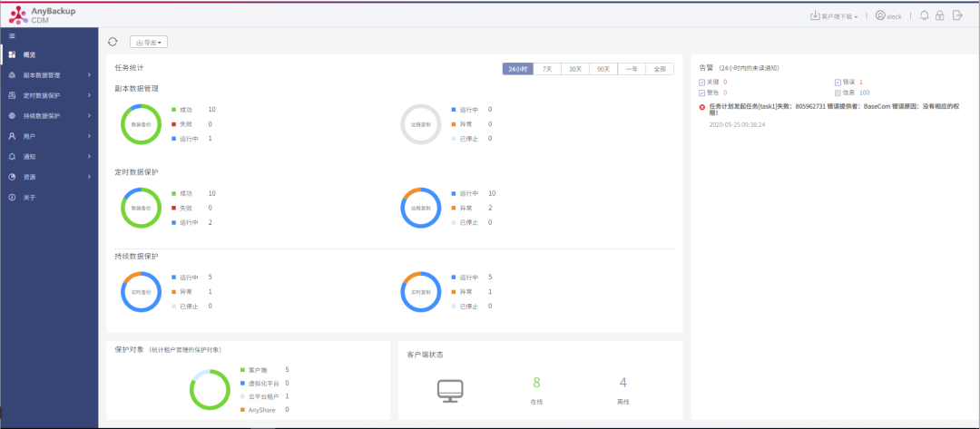Click the 在线 label under client status
Screen dimensions: 980x429
(536, 402)
